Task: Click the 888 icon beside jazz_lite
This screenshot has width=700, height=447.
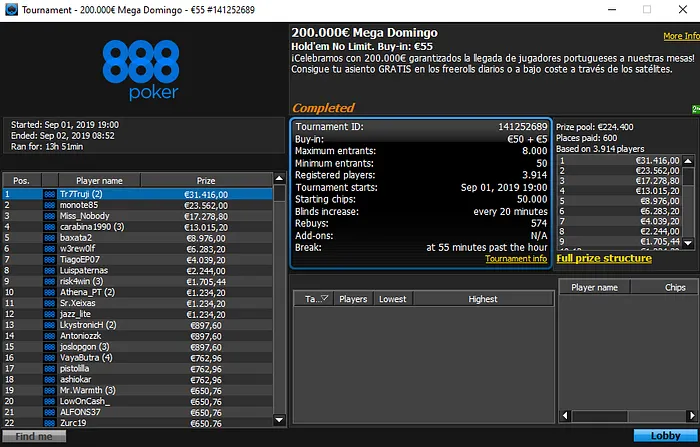Action: pos(50,314)
